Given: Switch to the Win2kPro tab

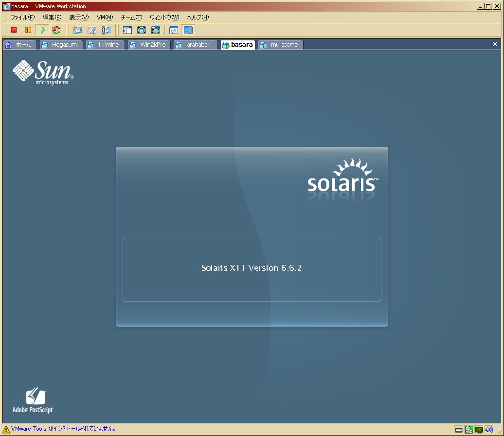Looking at the screenshot, I should pyautogui.click(x=148, y=45).
